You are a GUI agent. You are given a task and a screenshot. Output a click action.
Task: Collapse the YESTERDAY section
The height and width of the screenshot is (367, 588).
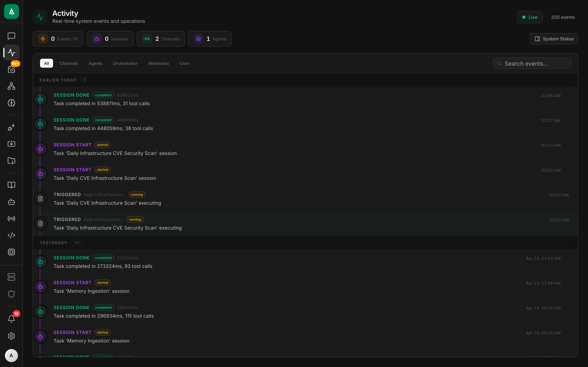[x=53, y=242]
